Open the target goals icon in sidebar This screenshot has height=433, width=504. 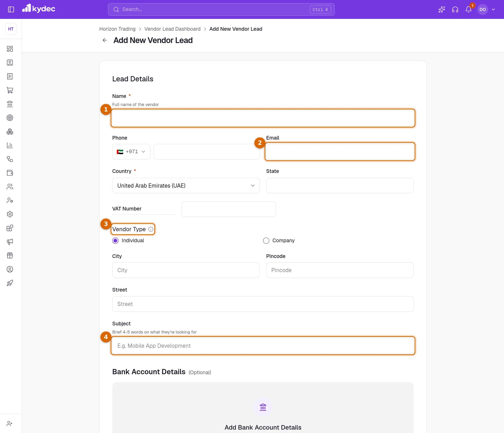10,118
